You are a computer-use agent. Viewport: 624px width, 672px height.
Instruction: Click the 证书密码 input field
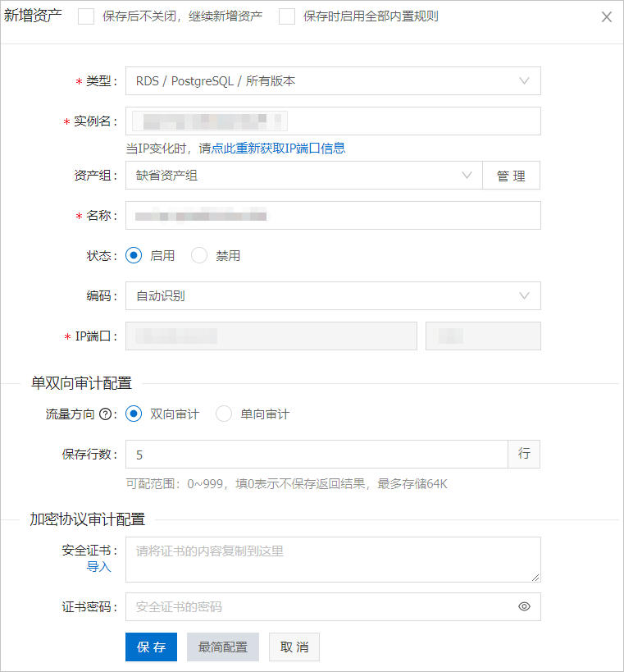[x=333, y=606]
